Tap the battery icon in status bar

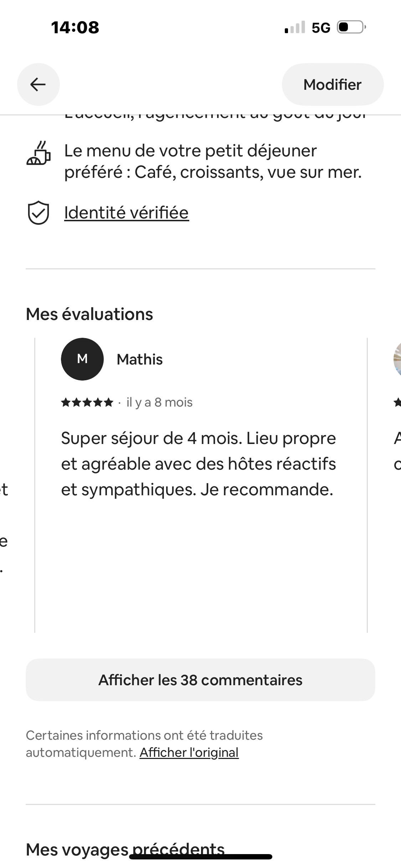click(351, 27)
